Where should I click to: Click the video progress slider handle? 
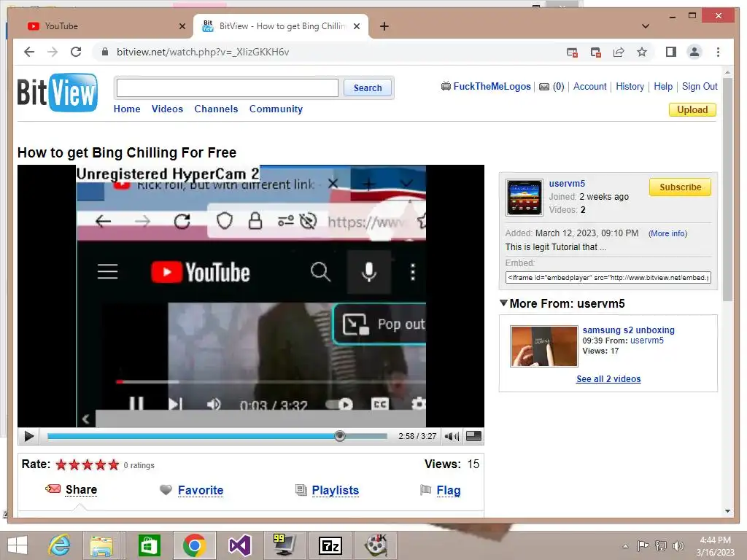coord(340,436)
